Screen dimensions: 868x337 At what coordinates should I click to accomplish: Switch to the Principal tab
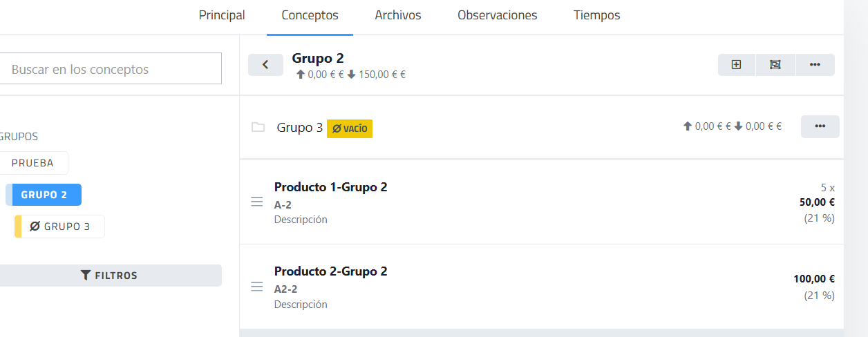[222, 15]
